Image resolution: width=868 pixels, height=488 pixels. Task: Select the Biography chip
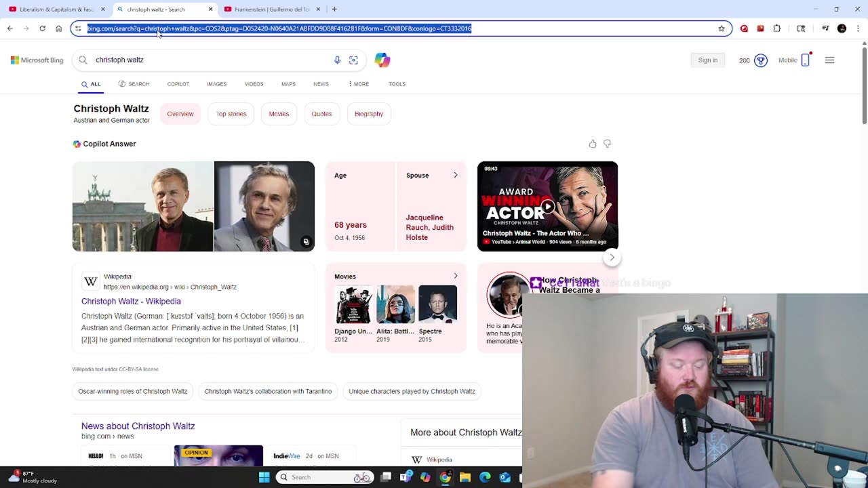[369, 114]
